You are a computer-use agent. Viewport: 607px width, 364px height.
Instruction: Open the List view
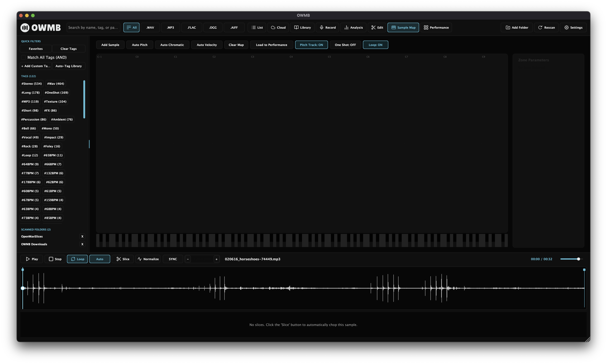click(257, 27)
